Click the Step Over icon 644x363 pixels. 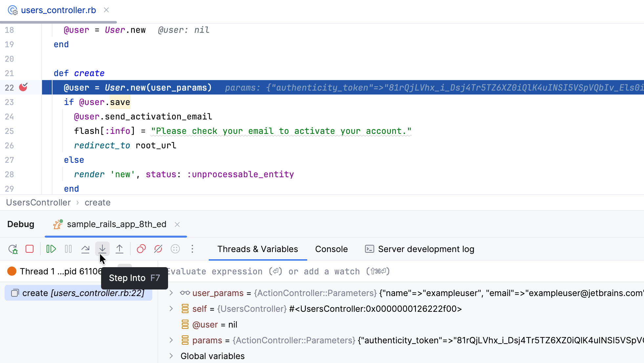pyautogui.click(x=85, y=249)
